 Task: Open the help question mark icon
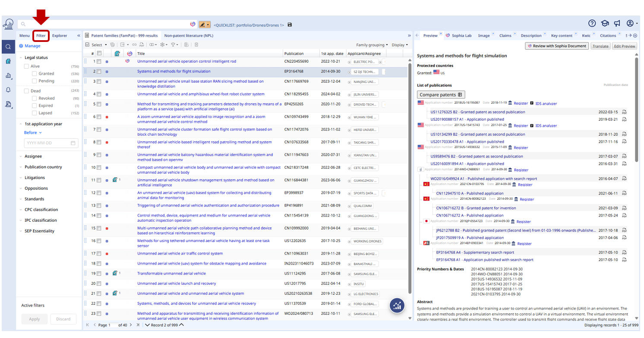(x=592, y=23)
